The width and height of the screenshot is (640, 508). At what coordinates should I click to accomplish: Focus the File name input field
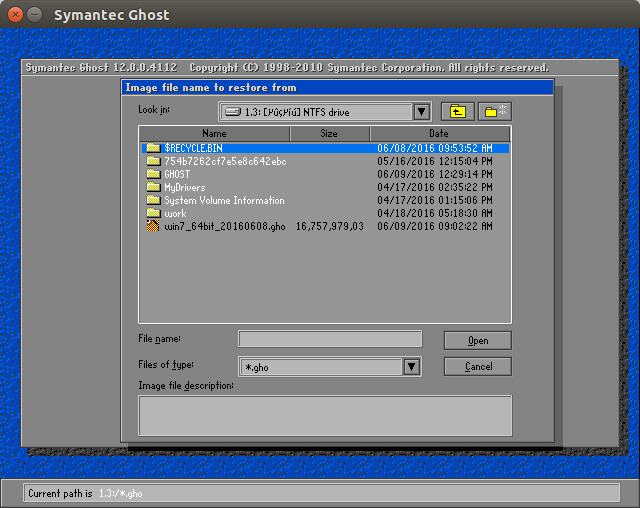click(330, 339)
